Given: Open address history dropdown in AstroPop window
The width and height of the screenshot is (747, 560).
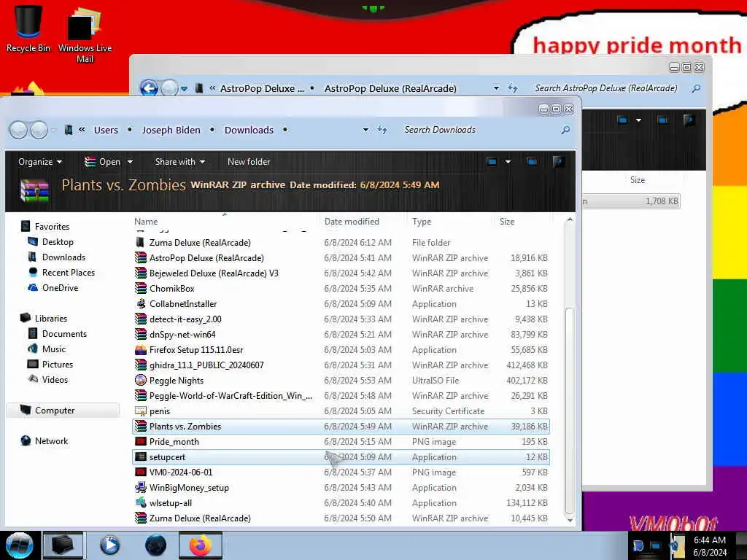Looking at the screenshot, I should pos(496,88).
